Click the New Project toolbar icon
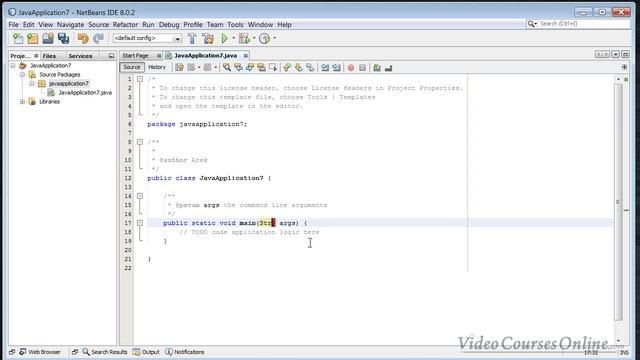This screenshot has width=640, height=360. [x=33, y=38]
